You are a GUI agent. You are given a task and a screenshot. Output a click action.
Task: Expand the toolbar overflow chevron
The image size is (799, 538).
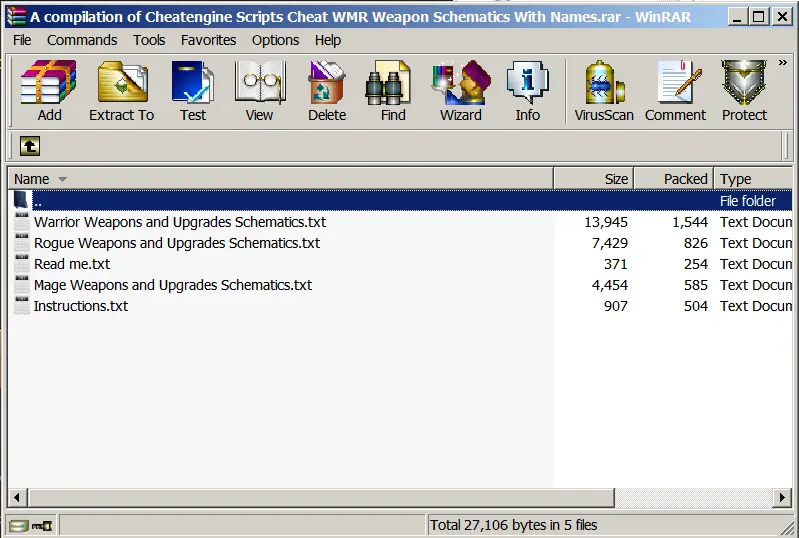[x=783, y=63]
